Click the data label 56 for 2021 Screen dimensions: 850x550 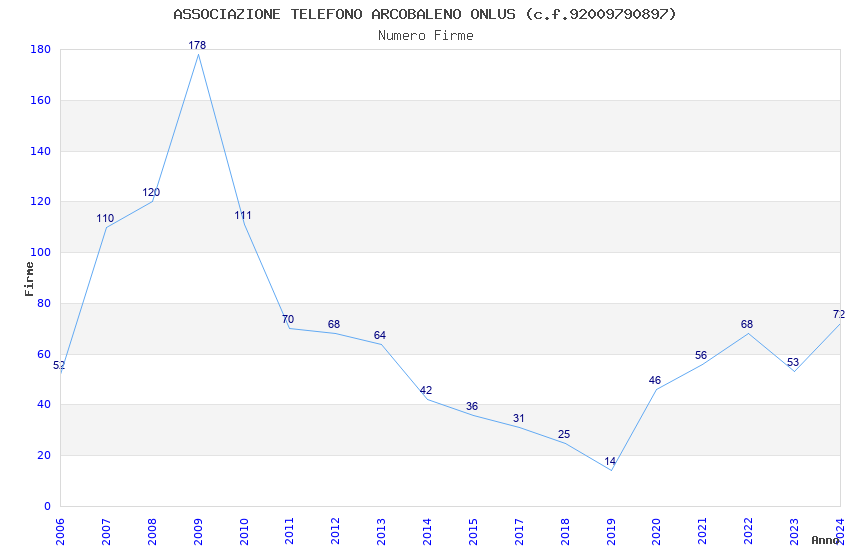pos(701,355)
